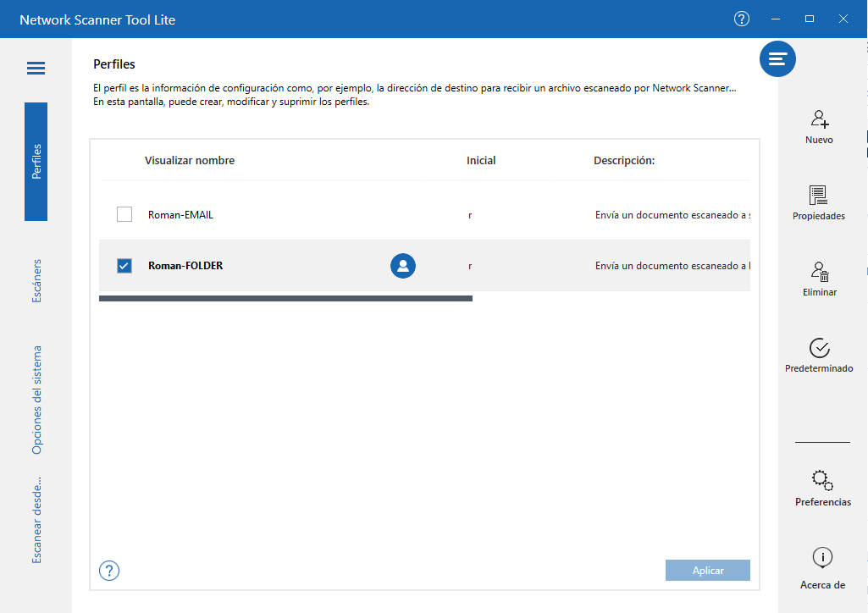Open the Opciones del sistema tab
This screenshot has height=613, width=868.
click(x=36, y=400)
